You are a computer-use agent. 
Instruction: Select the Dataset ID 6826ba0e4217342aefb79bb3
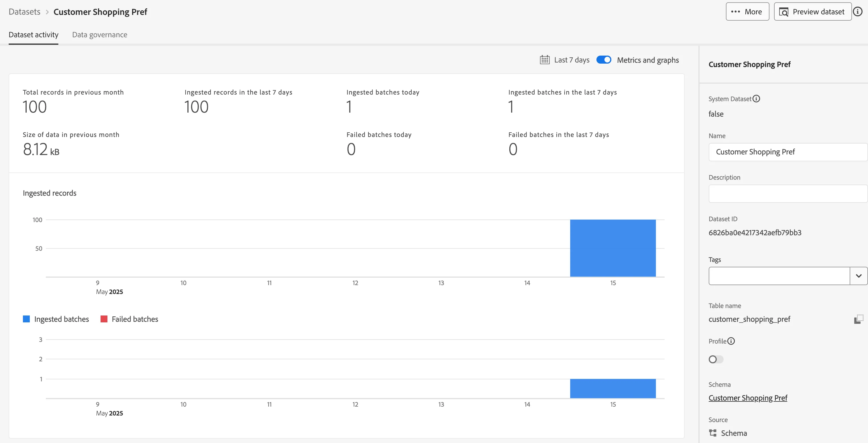[755, 233]
